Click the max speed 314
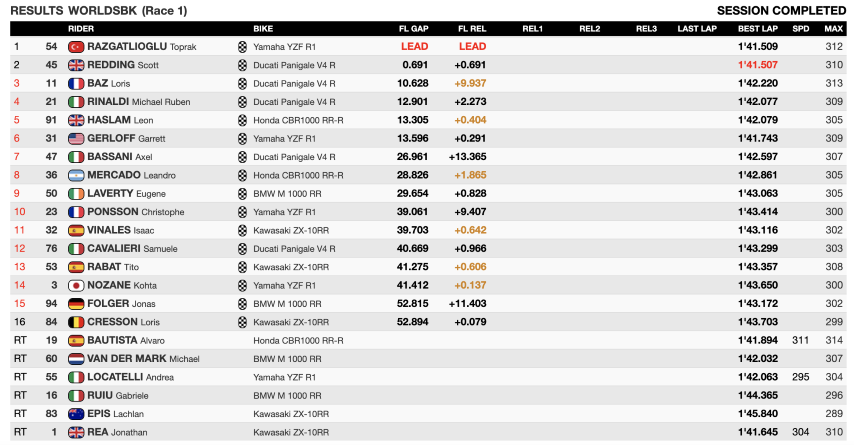This screenshot has height=445, width=854. 834,340
